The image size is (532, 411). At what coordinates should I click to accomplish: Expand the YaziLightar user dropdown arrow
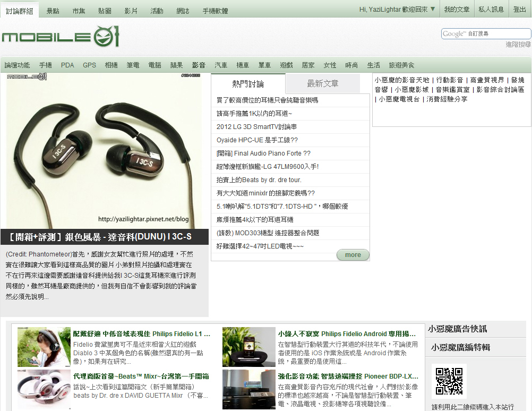pos(433,9)
